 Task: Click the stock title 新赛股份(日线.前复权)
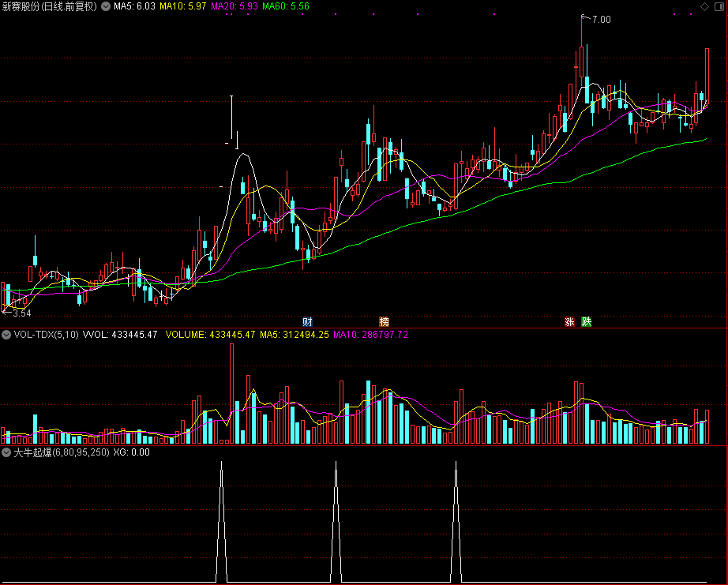click(x=50, y=6)
